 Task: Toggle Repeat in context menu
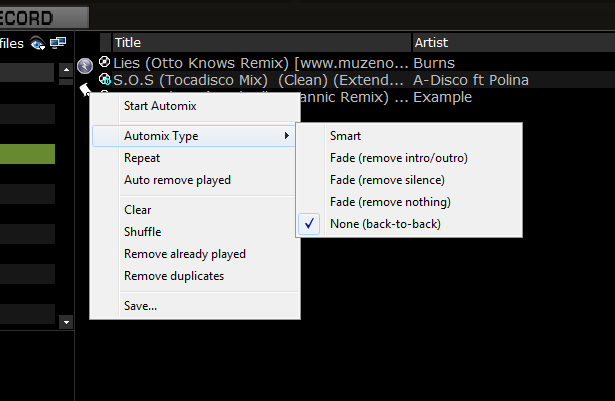pyautogui.click(x=142, y=158)
